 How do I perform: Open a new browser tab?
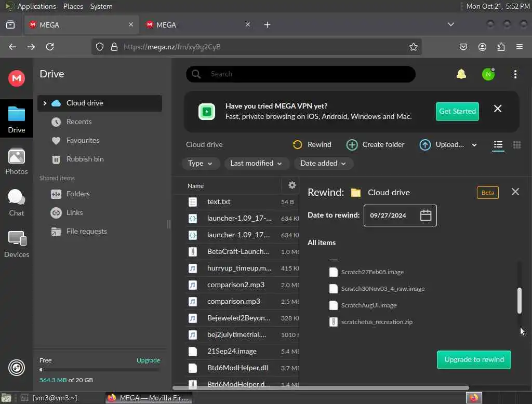(x=267, y=25)
